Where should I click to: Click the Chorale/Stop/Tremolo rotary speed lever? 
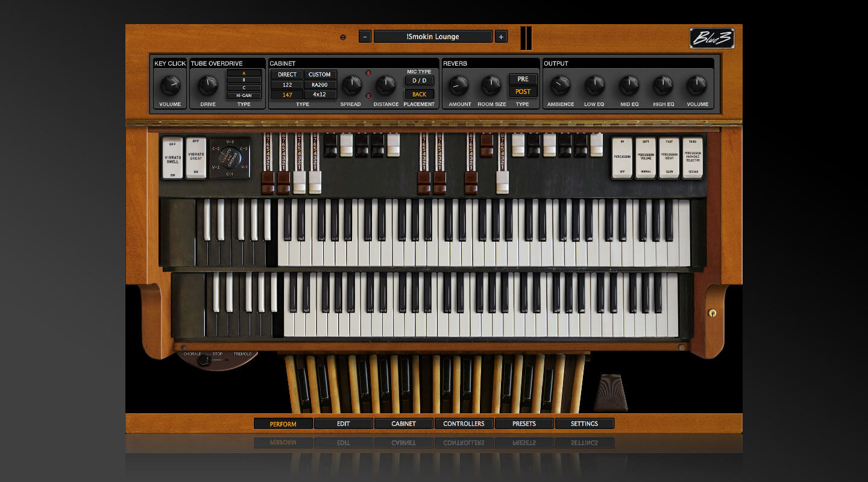coord(206,360)
